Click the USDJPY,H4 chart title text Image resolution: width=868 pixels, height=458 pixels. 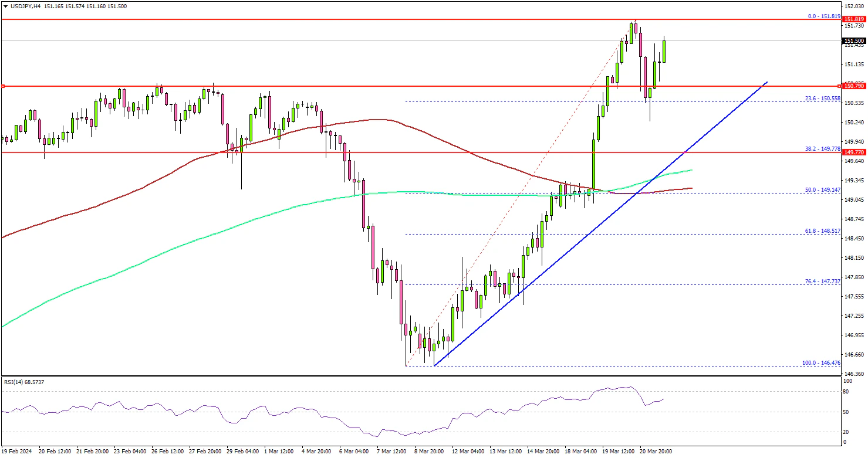[26, 6]
